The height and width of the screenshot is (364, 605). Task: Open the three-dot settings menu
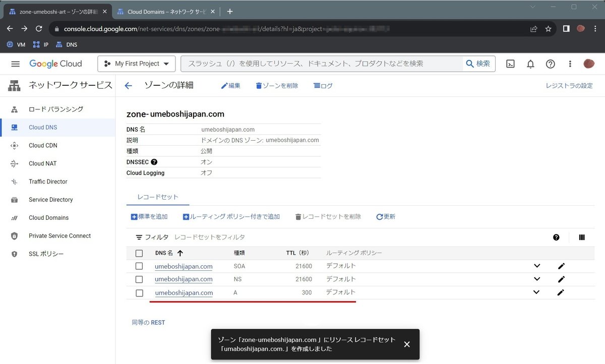point(570,64)
